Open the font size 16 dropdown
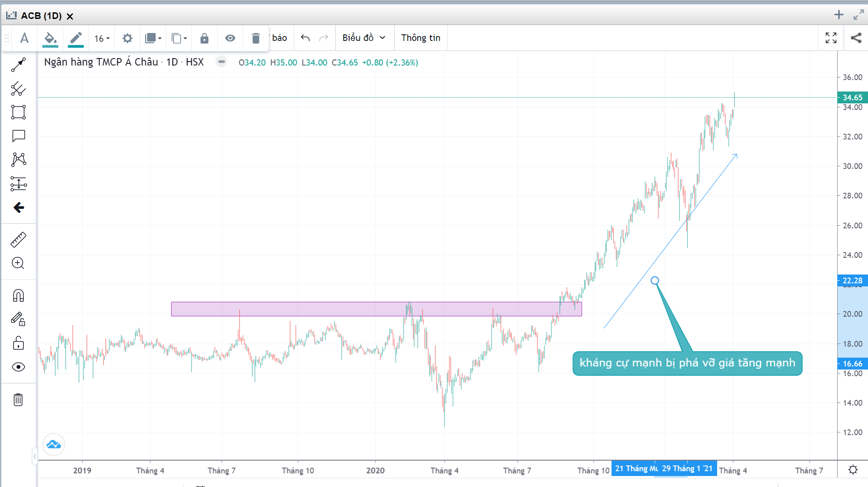Screen dimensions: 868x487 [x=102, y=39]
